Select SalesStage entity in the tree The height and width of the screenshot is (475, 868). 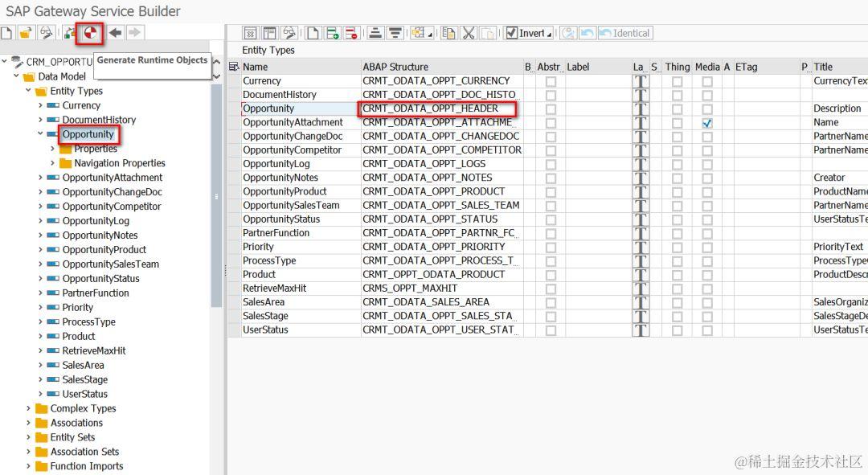pyautogui.click(x=84, y=379)
